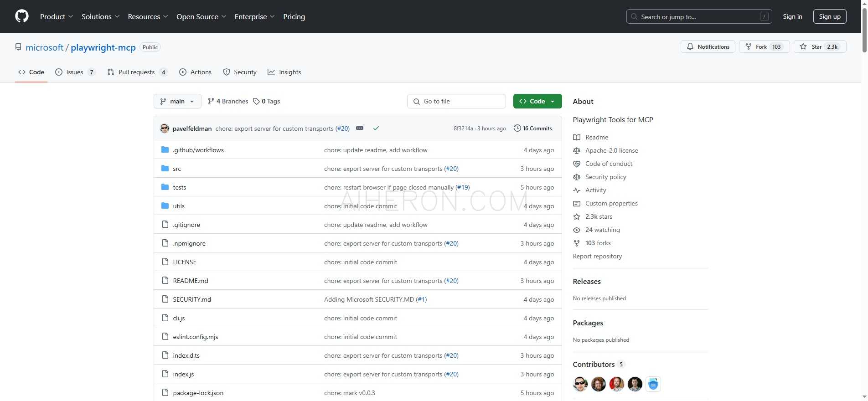The width and height of the screenshot is (868, 401).
Task: Expand the Solutions menu
Action: coord(100,16)
